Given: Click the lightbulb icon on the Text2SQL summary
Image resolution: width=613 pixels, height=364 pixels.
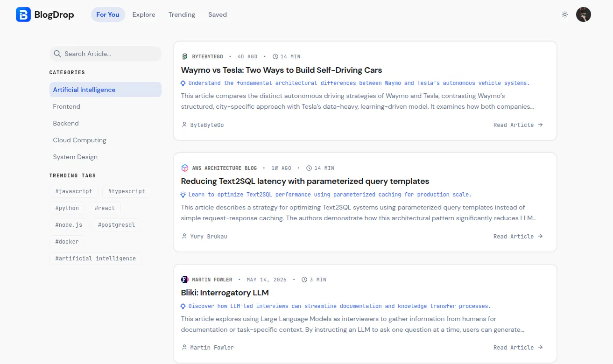Looking at the screenshot, I should [x=183, y=195].
